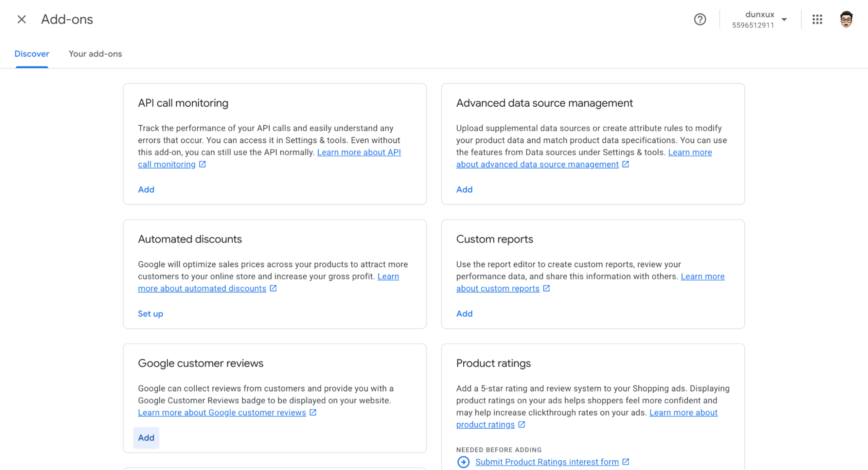Screen dimensions: 868x470
Task: Add Advanced data source management add-on
Action: [464, 190]
